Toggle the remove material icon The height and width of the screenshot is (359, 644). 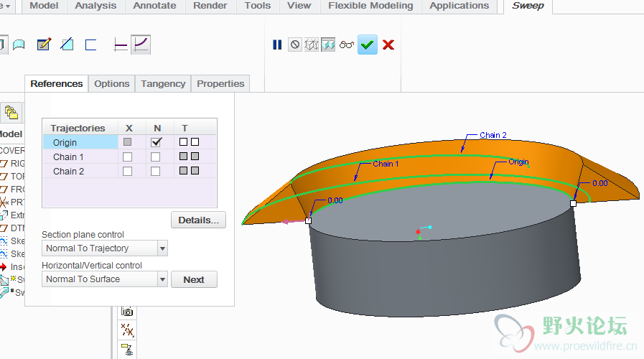click(67, 45)
